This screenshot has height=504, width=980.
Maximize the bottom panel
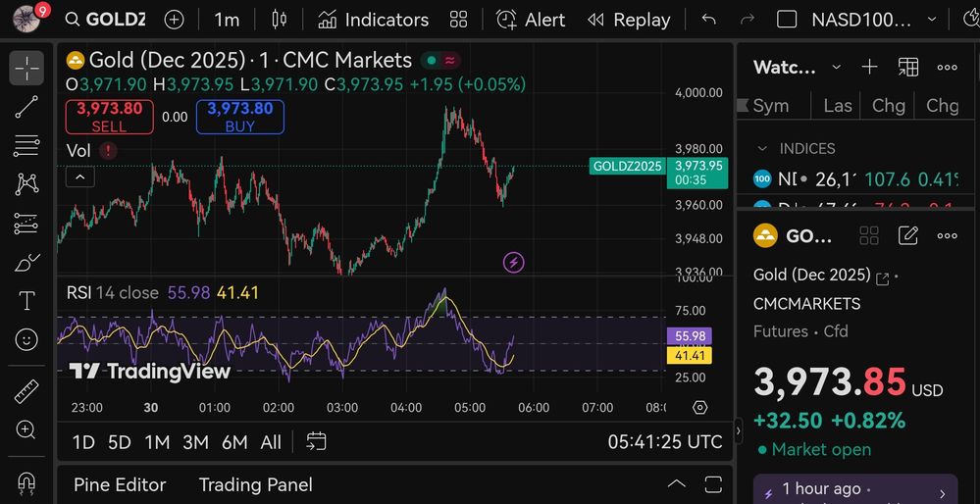pos(713,484)
